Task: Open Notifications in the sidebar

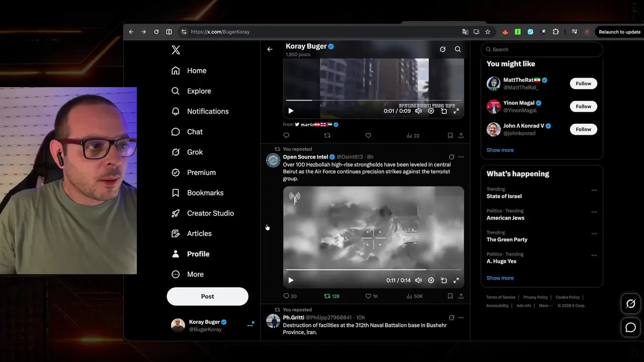Action: (200, 111)
